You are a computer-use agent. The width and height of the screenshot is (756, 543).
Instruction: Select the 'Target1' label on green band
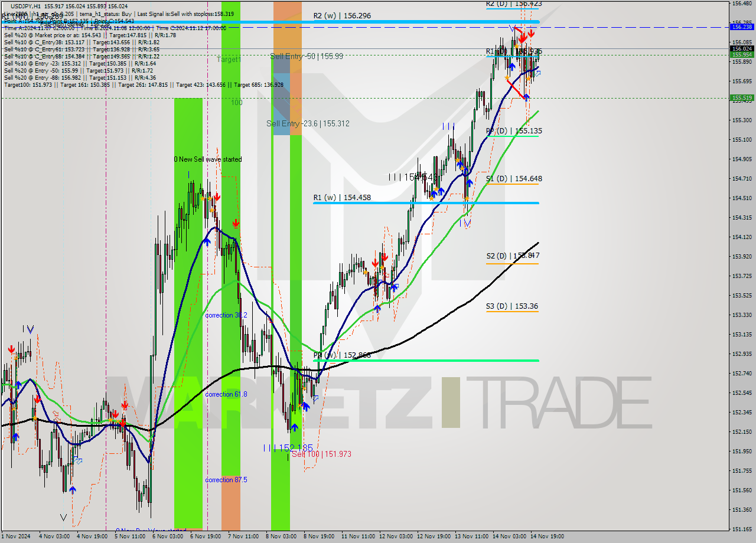click(x=229, y=60)
